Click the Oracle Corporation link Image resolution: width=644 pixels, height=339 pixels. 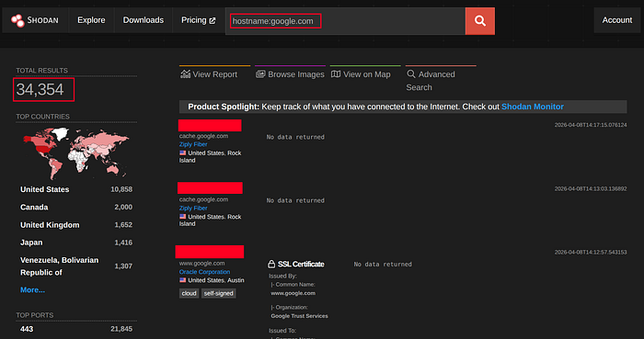[x=204, y=272]
